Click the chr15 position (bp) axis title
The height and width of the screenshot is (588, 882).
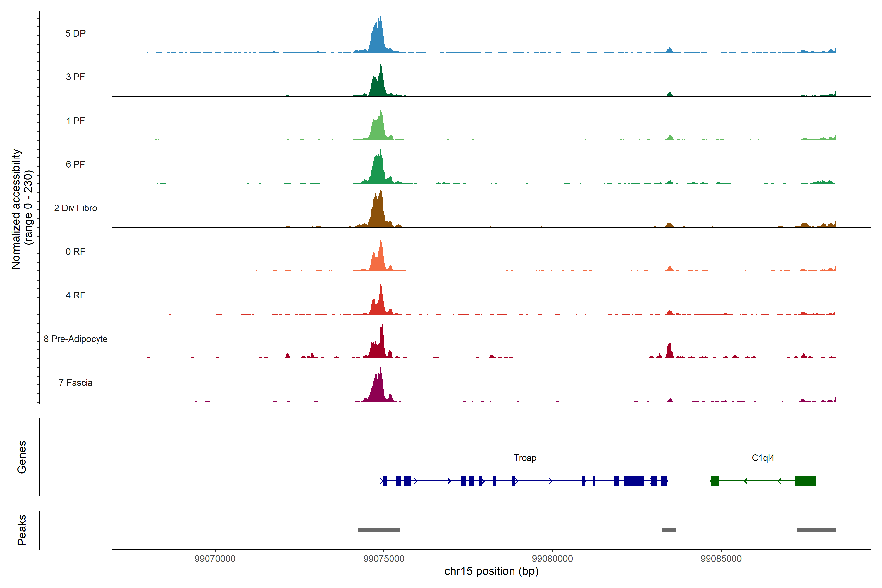click(x=491, y=571)
